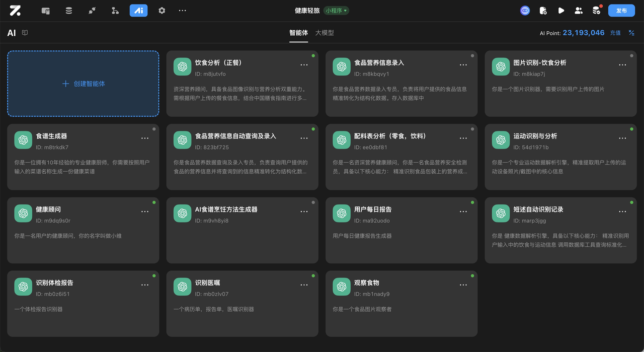Screen dimensions: 644x352
Task: Open the workflow tree icon
Action: [115, 11]
